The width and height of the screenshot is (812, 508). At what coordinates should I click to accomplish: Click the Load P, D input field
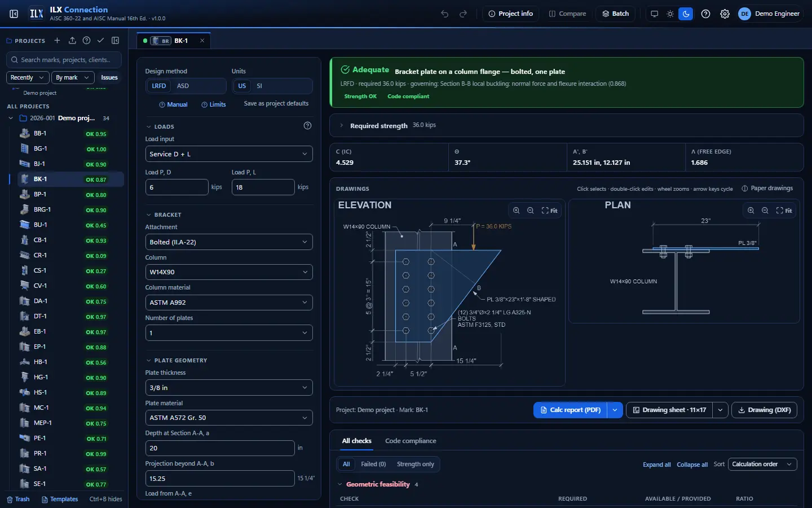(176, 187)
